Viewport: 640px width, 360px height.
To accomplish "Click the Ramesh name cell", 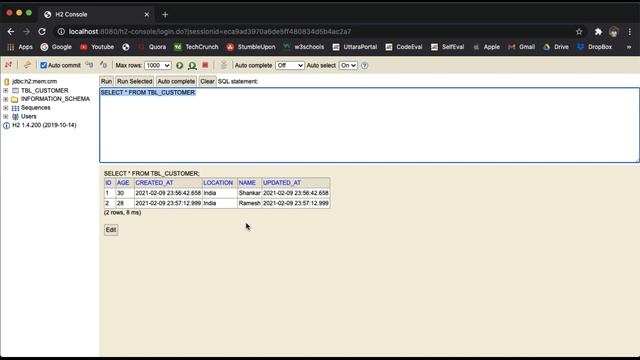I will point(249,203).
